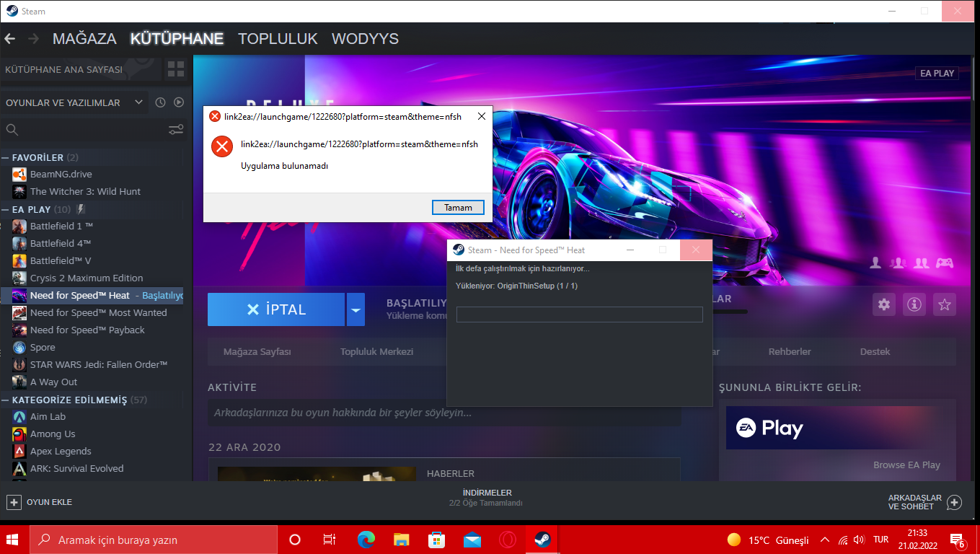The height and width of the screenshot is (554, 980).
Task: Click the Battlefield V game icon
Action: 19,260
